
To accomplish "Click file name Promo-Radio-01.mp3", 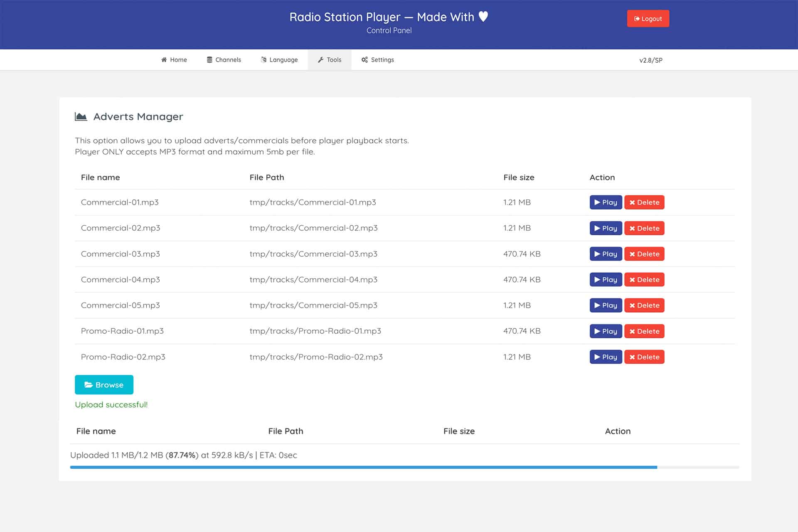I will pyautogui.click(x=122, y=331).
